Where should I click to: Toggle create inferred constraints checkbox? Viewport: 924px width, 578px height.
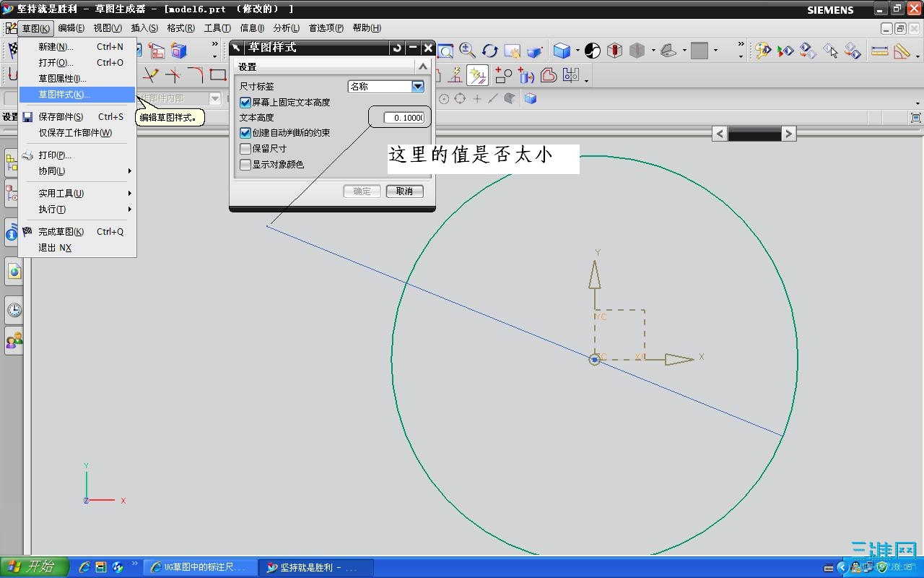tap(245, 133)
